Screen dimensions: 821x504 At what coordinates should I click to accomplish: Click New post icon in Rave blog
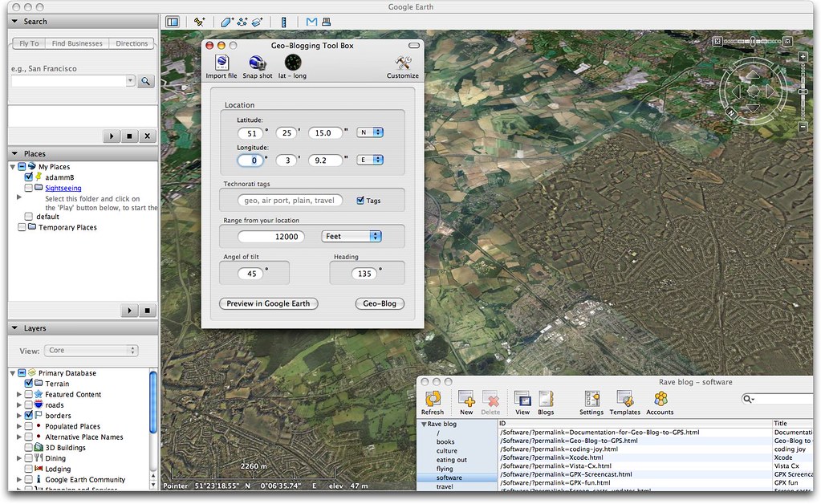[x=466, y=399]
